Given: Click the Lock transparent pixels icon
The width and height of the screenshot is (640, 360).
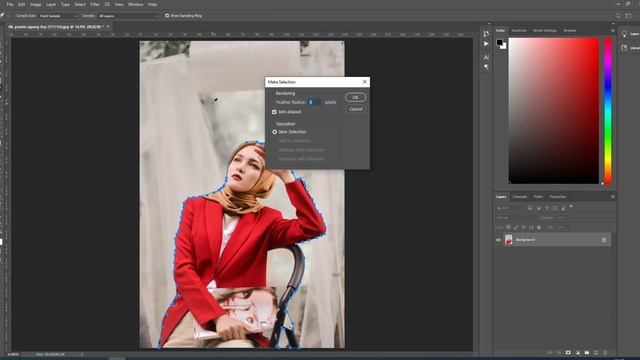Looking at the screenshot, I should pos(509,227).
